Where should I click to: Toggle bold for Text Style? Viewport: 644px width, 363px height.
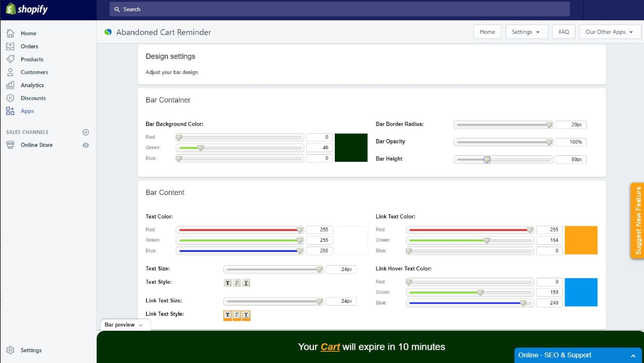click(227, 282)
